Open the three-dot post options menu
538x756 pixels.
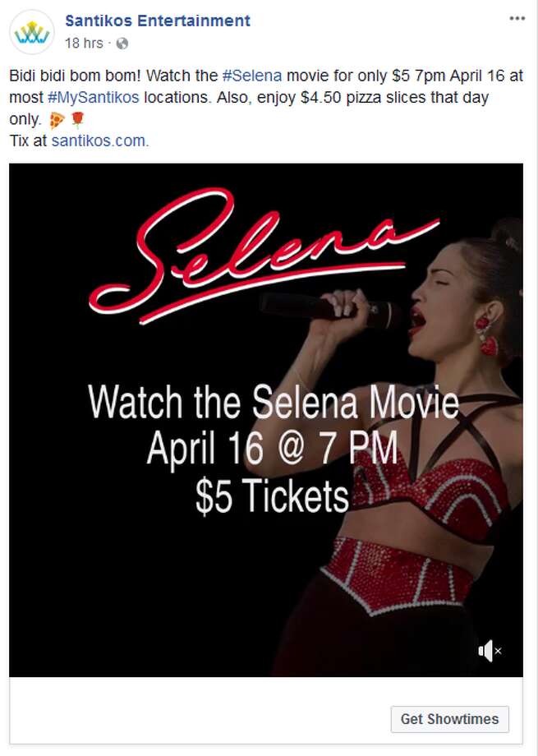[517, 18]
